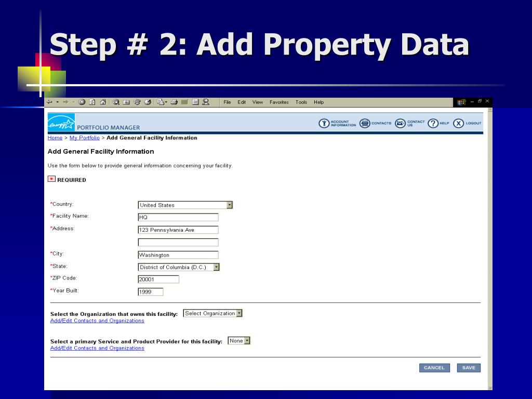Click the empty second address line field

178,242
